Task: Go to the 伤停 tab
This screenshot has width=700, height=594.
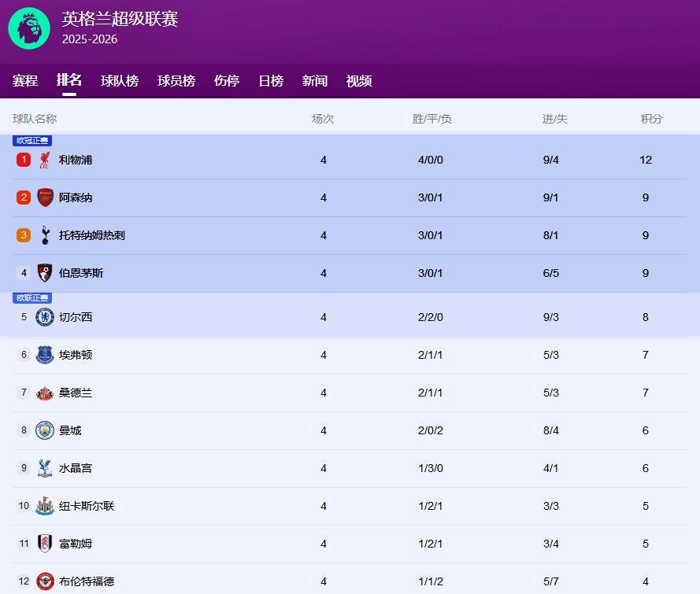Action: [227, 81]
